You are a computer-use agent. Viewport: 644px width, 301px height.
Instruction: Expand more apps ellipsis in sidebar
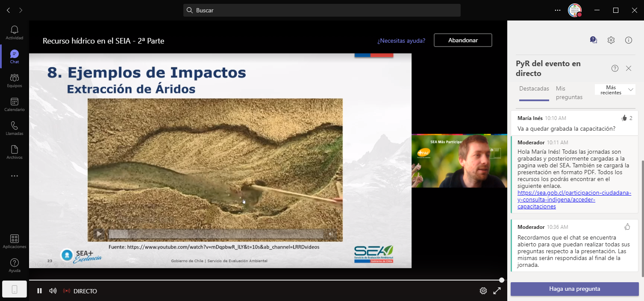15,176
